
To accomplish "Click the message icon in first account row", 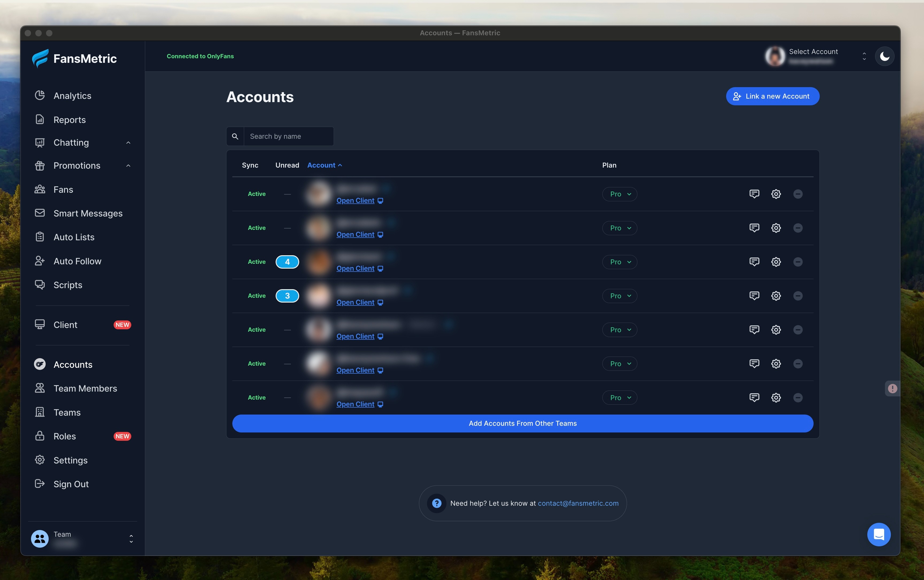I will tap(754, 194).
